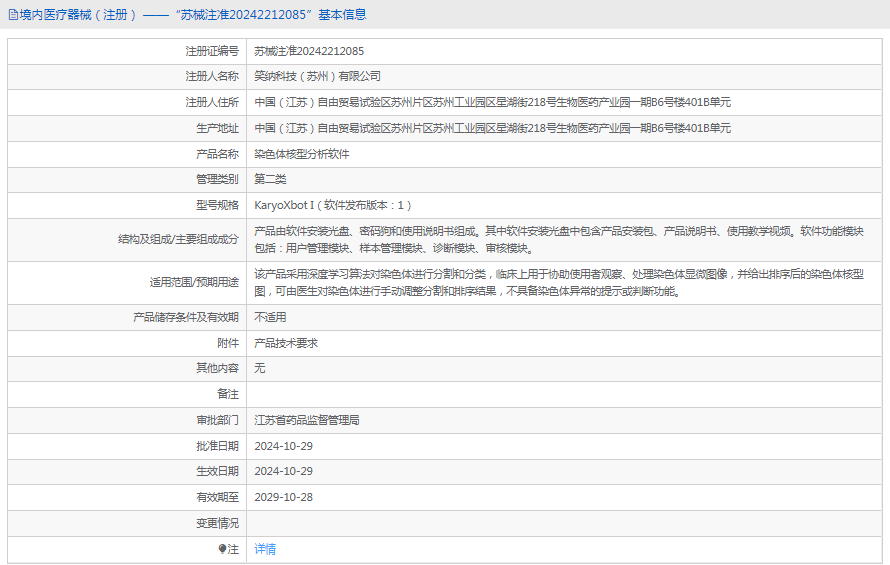Select approval department 江苏省药品监督管理局

[x=307, y=420]
